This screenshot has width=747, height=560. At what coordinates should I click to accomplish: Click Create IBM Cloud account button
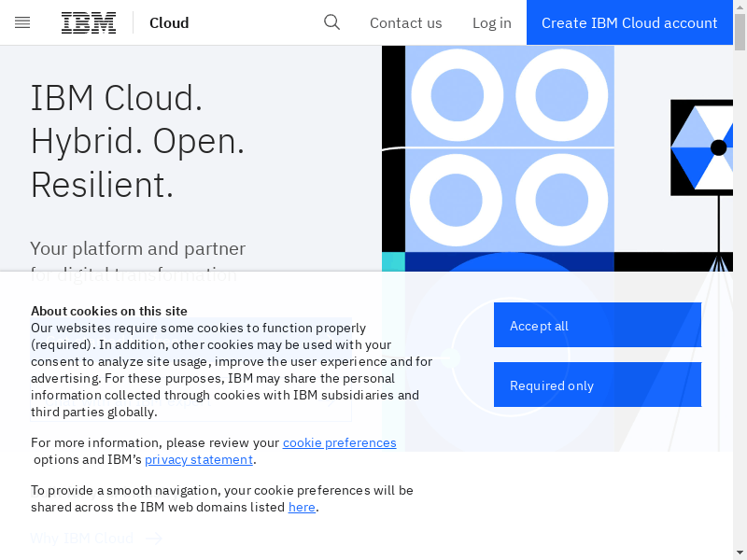pos(629,22)
